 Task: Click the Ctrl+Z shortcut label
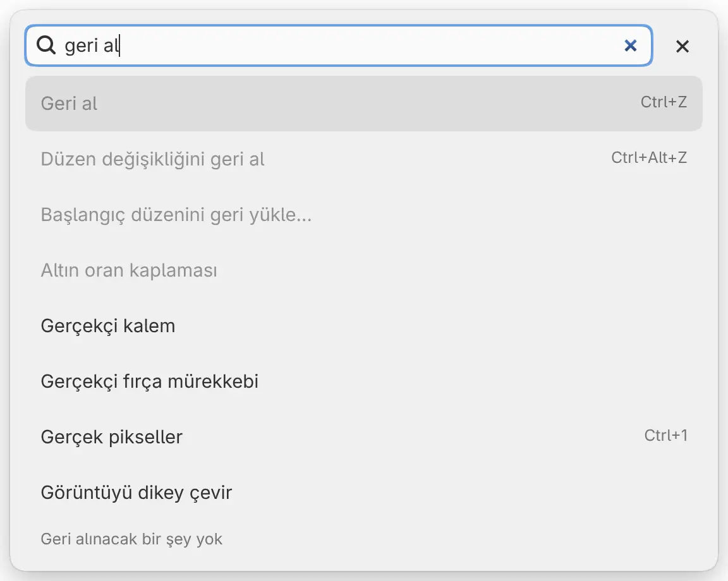click(x=664, y=102)
